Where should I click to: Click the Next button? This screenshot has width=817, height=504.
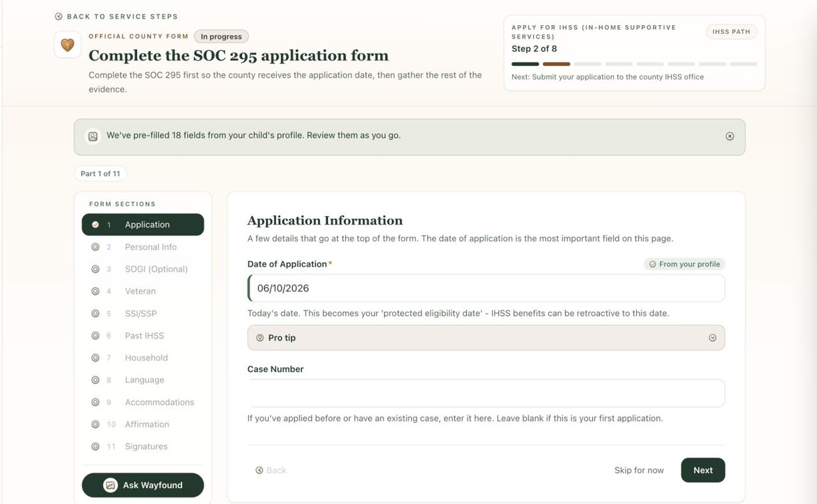703,470
